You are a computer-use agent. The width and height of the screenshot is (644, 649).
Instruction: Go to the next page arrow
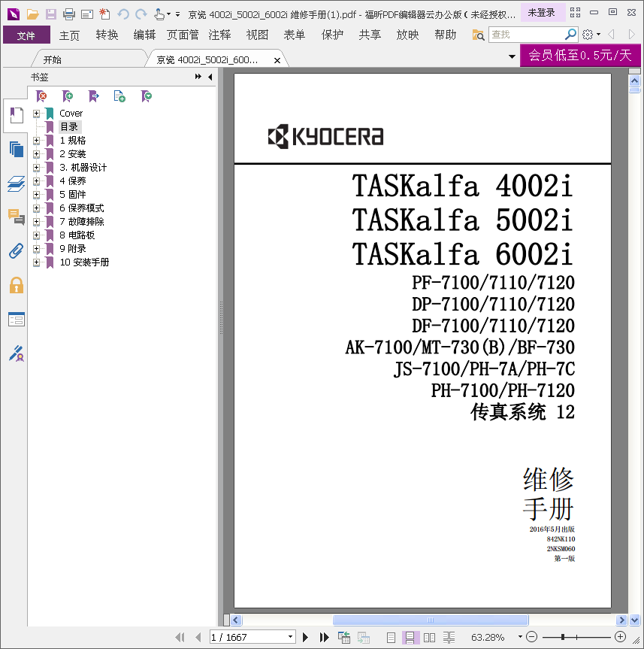(305, 637)
